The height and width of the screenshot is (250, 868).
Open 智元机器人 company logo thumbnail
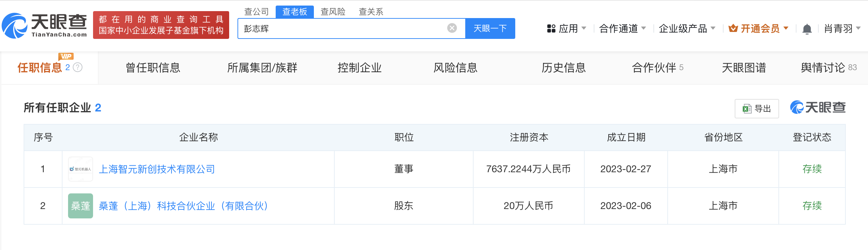coord(81,169)
